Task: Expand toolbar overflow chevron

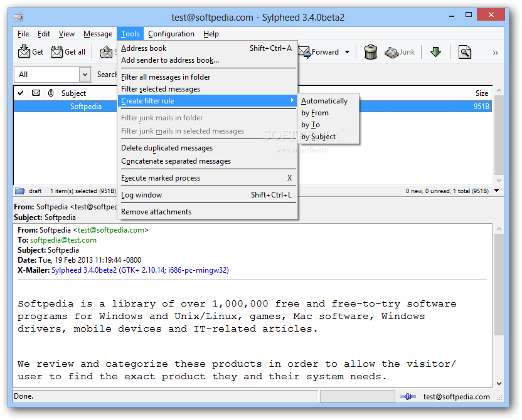Action: click(x=496, y=53)
